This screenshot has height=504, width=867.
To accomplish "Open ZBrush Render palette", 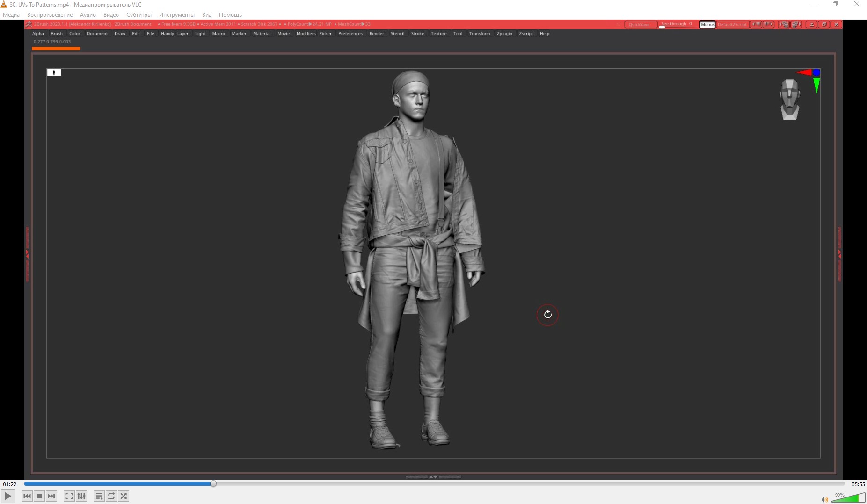I will coord(377,34).
